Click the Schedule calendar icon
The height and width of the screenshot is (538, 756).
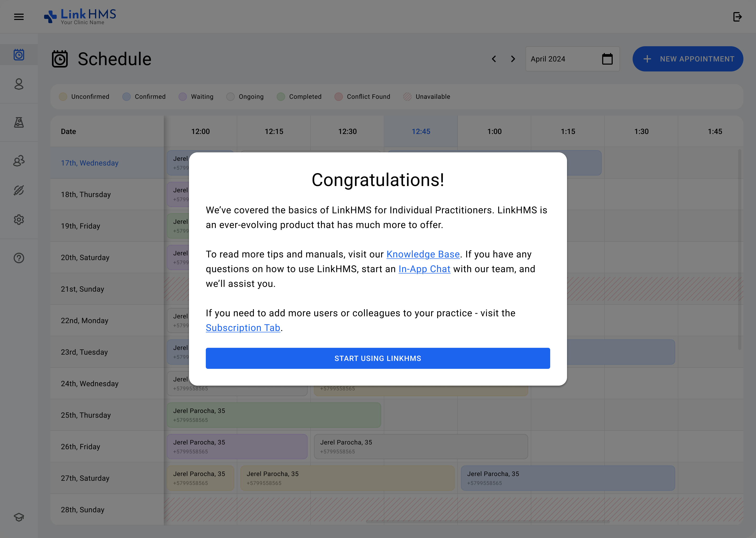[60, 59]
